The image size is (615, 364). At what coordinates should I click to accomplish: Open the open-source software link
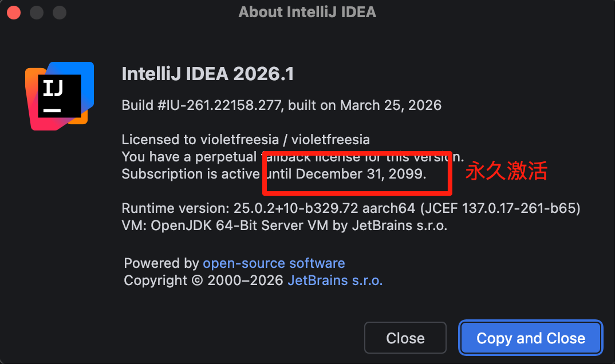[274, 263]
